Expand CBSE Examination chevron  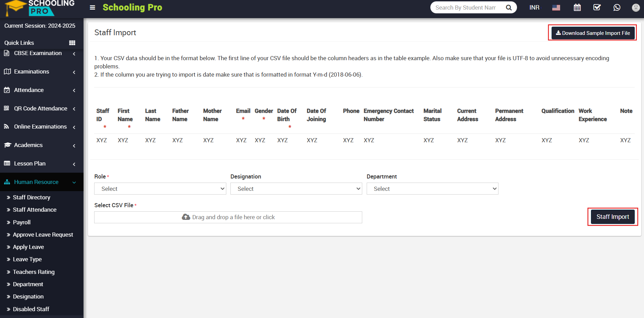pos(74,54)
